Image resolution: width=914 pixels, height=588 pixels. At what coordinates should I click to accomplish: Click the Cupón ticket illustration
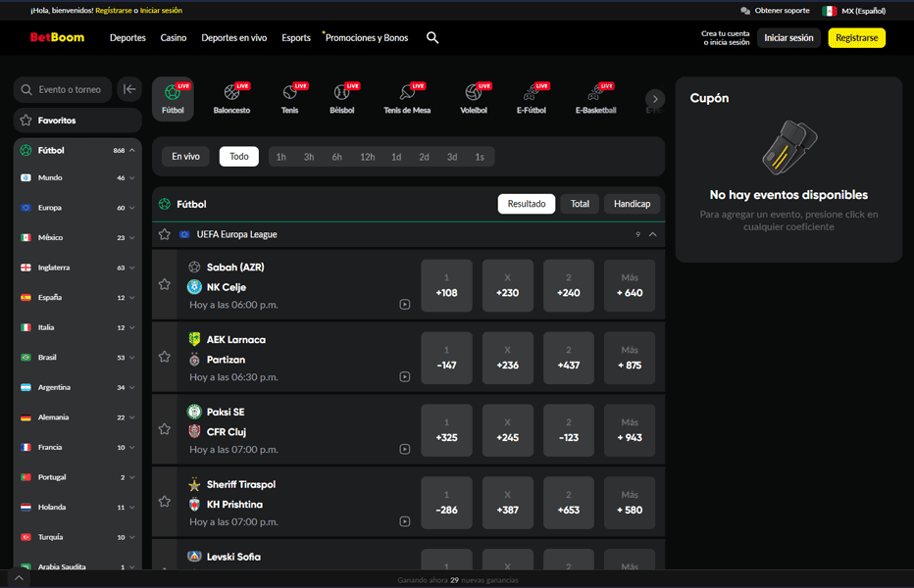click(x=788, y=147)
